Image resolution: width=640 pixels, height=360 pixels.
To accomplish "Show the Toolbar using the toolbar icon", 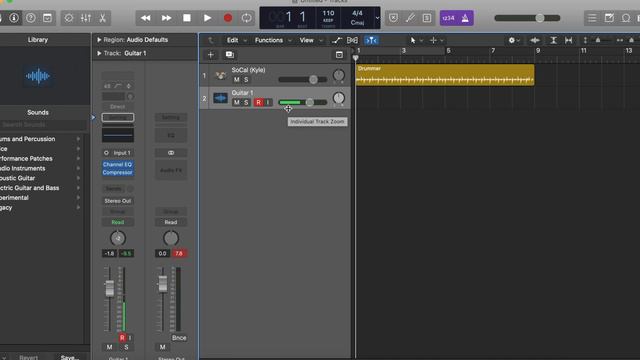I will pyautogui.click(x=47, y=18).
